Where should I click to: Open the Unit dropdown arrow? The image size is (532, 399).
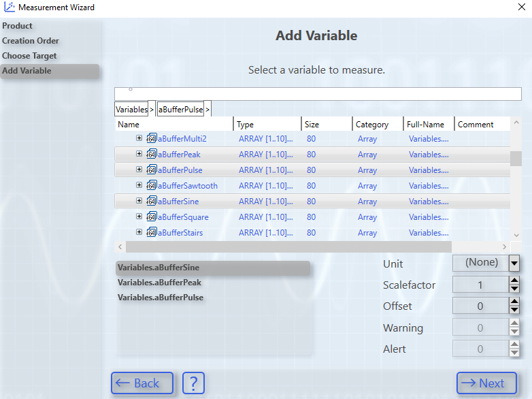[514, 264]
